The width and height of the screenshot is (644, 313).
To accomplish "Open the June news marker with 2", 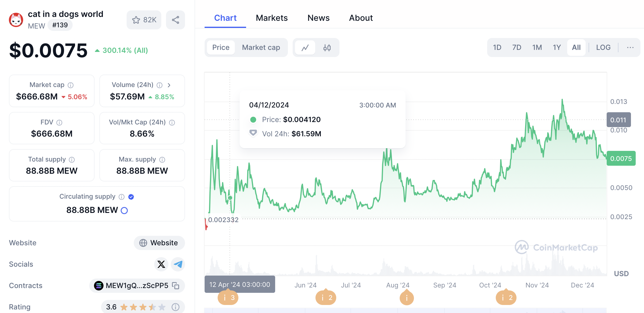I will (x=326, y=298).
